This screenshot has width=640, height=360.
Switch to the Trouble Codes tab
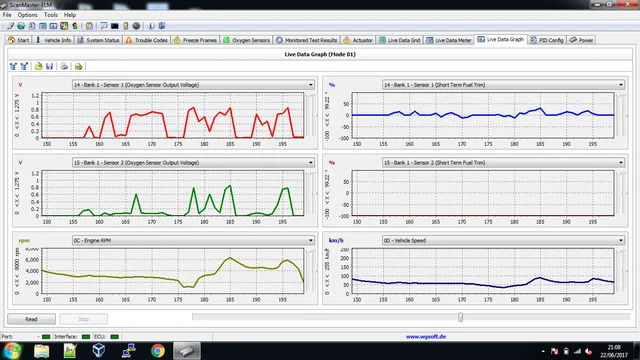147,40
